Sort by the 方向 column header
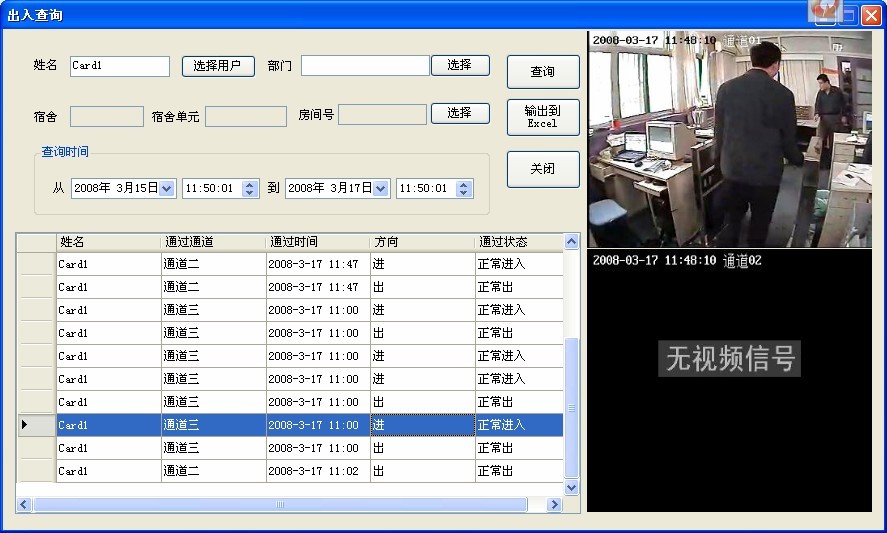Screen dimensions: 887x533 423,242
